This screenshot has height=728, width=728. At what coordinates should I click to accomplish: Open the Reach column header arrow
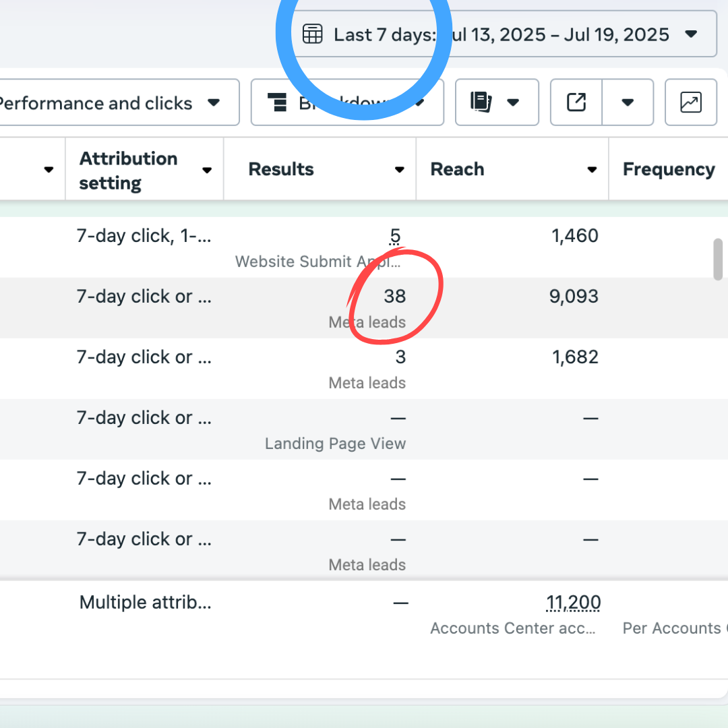click(x=592, y=170)
